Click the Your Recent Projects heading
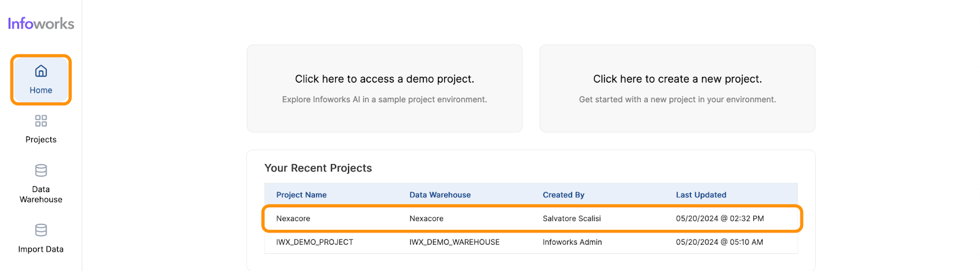980x271 pixels. pos(318,168)
